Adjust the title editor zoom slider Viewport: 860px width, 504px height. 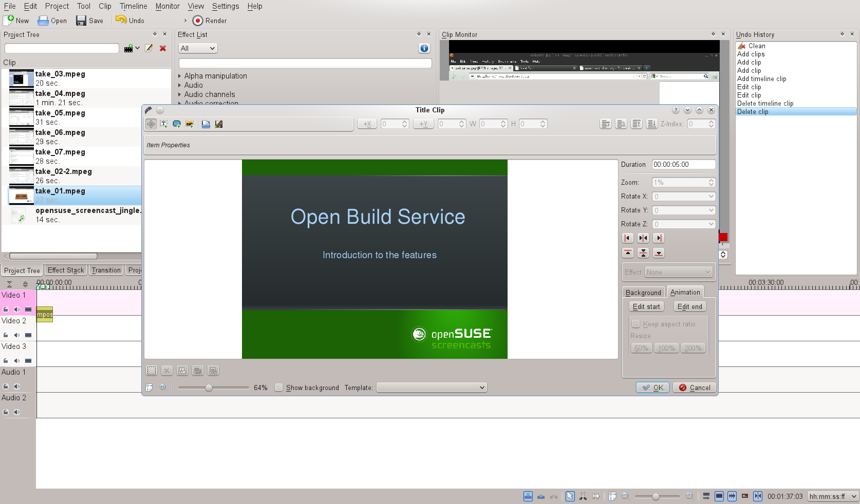[x=209, y=388]
